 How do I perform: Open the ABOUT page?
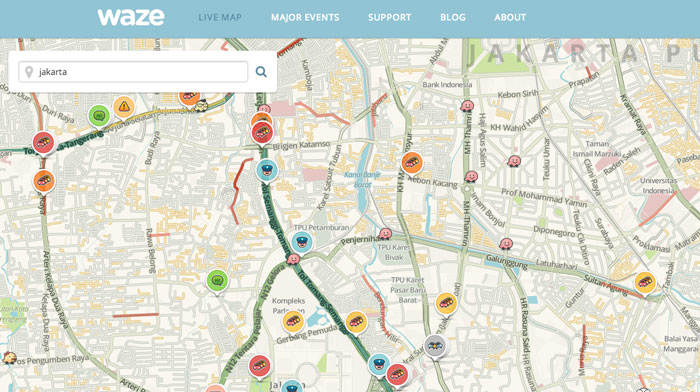[x=510, y=17]
